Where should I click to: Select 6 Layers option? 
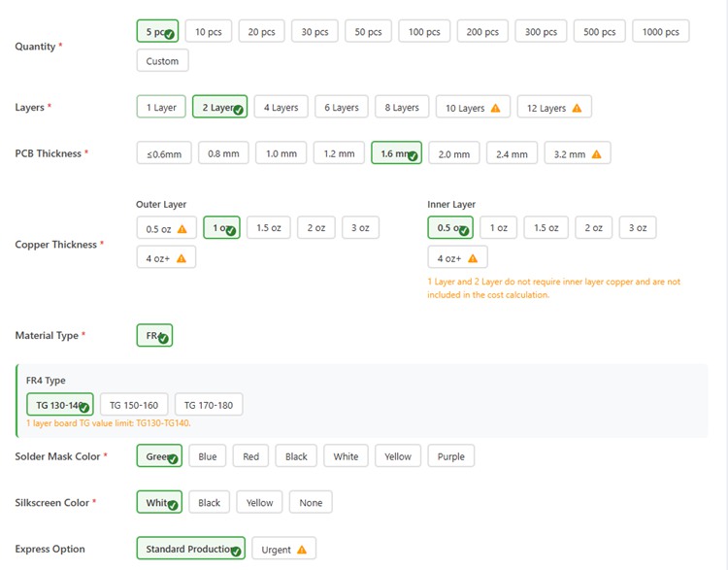pyautogui.click(x=342, y=107)
